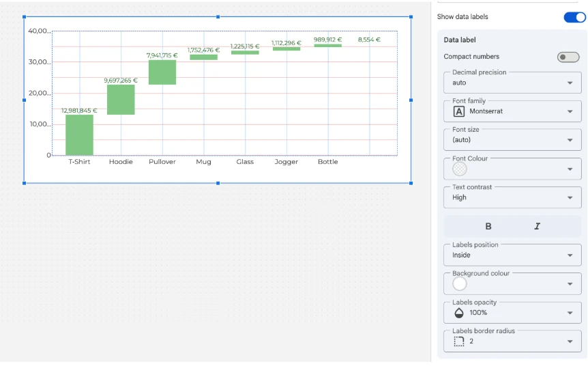
Task: Toggle italic formatting for data labels
Action: point(537,226)
